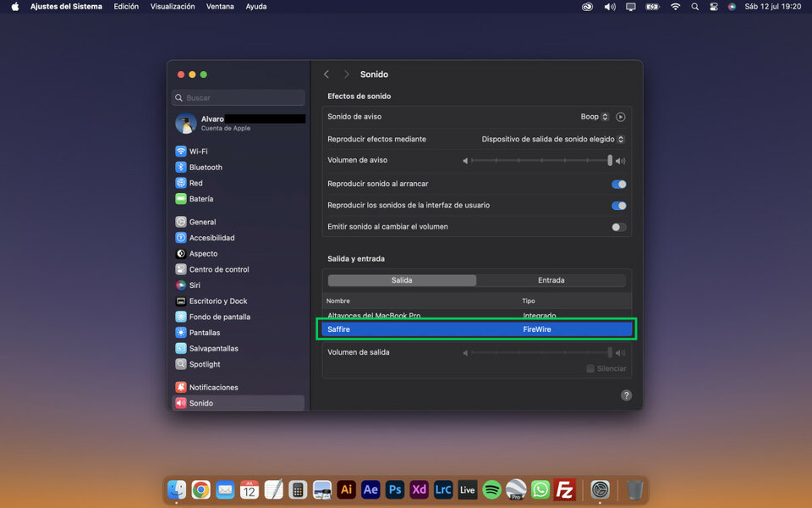Open Reproducir efectos mediante device dropdown
Image resolution: width=812 pixels, height=508 pixels.
pyautogui.click(x=553, y=139)
